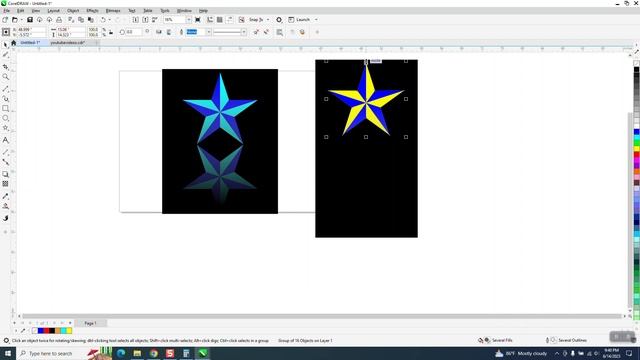Select the Ellipse tool
Viewport: 640px width, 360px height.
(x=5, y=118)
